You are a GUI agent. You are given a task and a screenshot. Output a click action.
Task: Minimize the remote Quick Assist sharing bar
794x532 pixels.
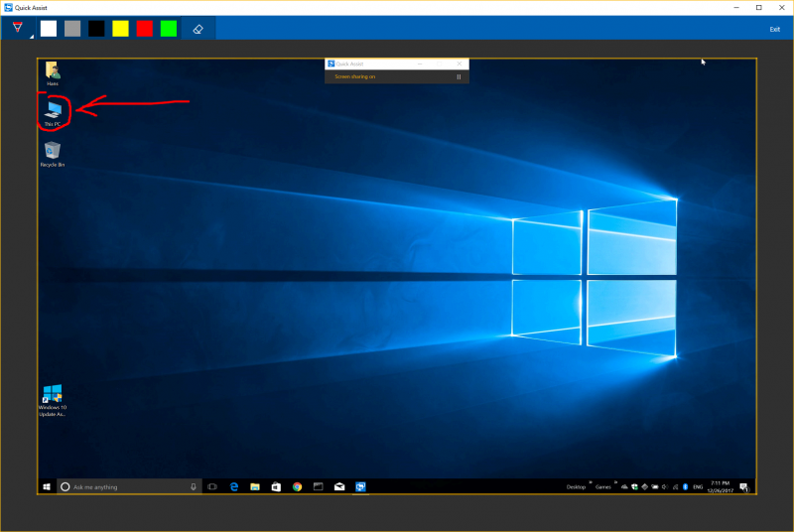[x=420, y=64]
